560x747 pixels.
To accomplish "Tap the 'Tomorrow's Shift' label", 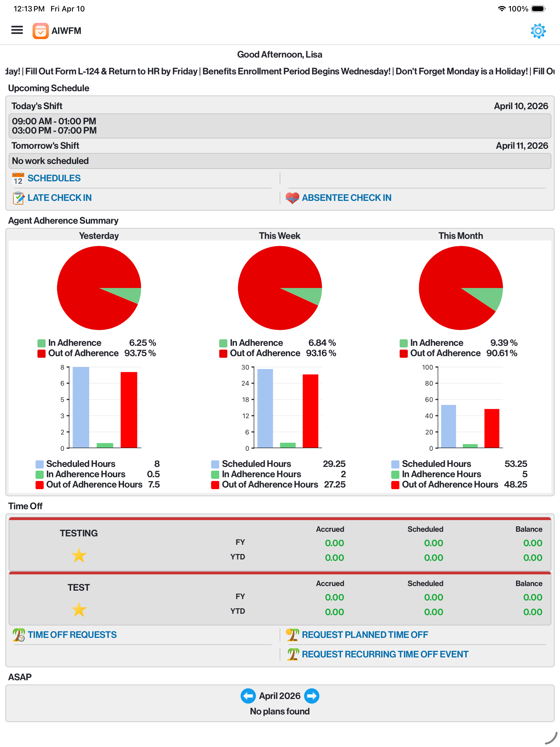I will [45, 145].
